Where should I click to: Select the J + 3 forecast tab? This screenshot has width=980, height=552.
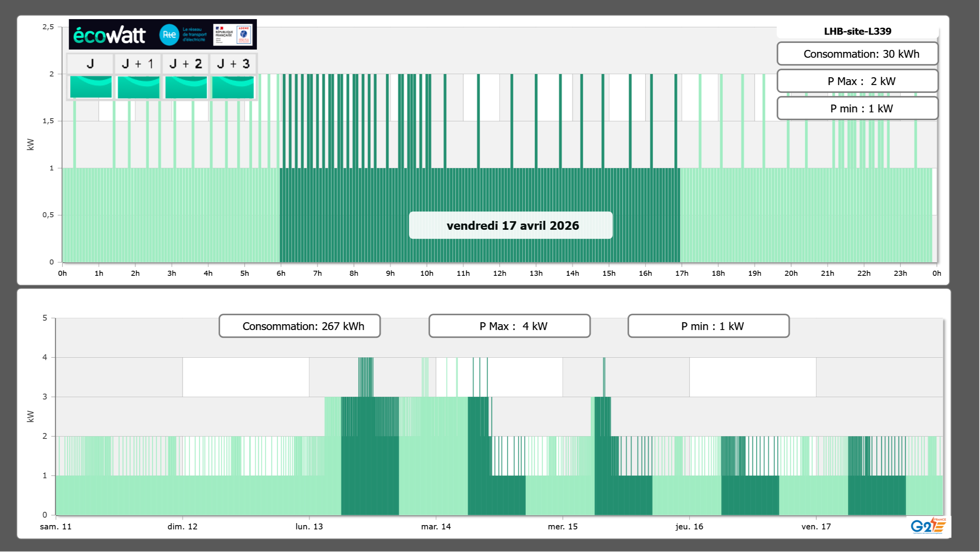point(233,64)
